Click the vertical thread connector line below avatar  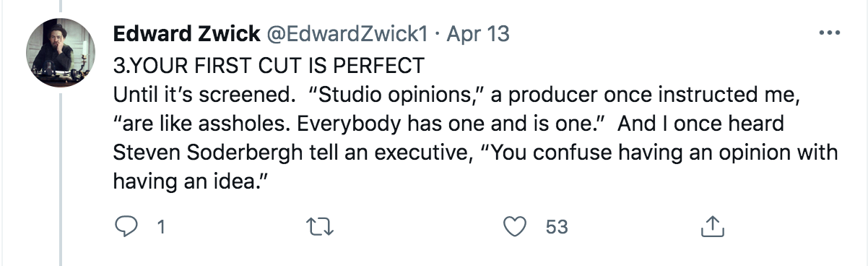(61, 179)
